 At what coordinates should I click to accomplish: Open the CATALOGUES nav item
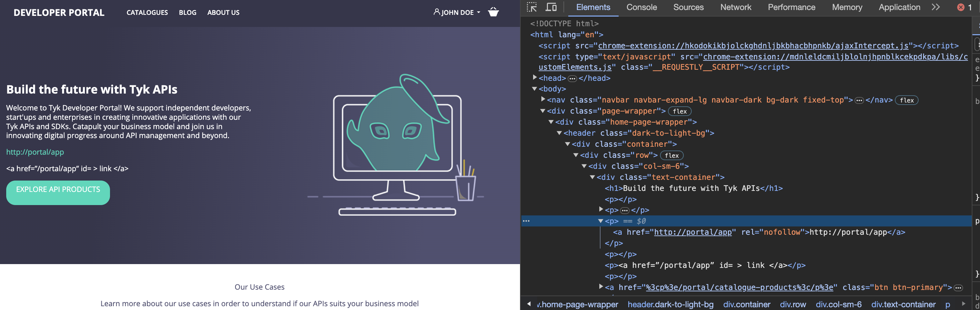147,12
